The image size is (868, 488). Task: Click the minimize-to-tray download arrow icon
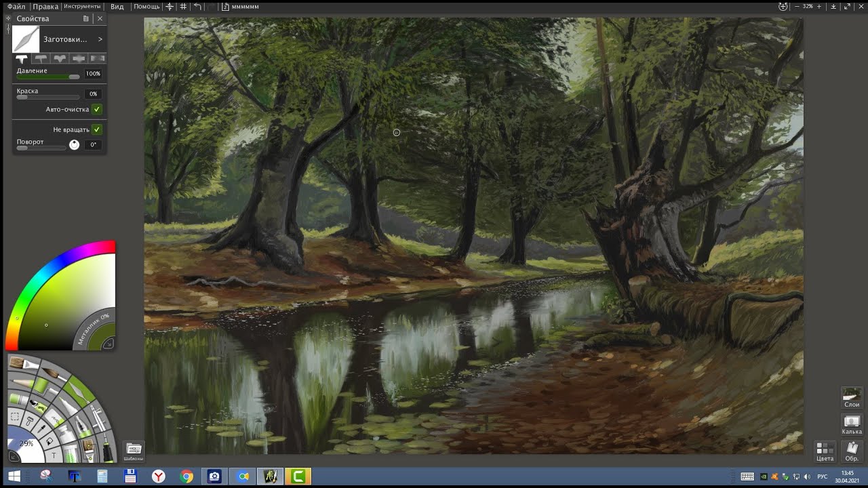point(833,7)
